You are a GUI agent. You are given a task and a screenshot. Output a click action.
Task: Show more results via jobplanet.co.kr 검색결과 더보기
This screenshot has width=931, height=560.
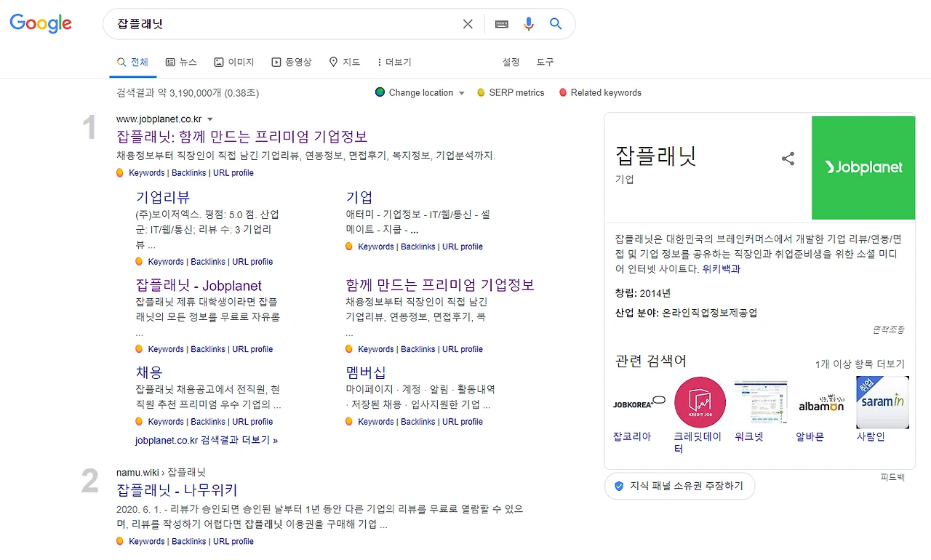(207, 440)
